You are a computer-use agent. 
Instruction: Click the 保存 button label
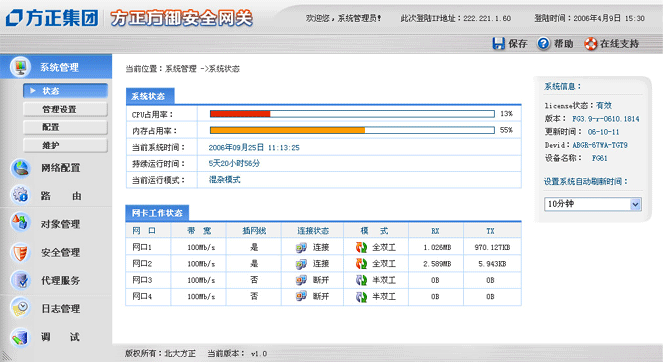518,44
